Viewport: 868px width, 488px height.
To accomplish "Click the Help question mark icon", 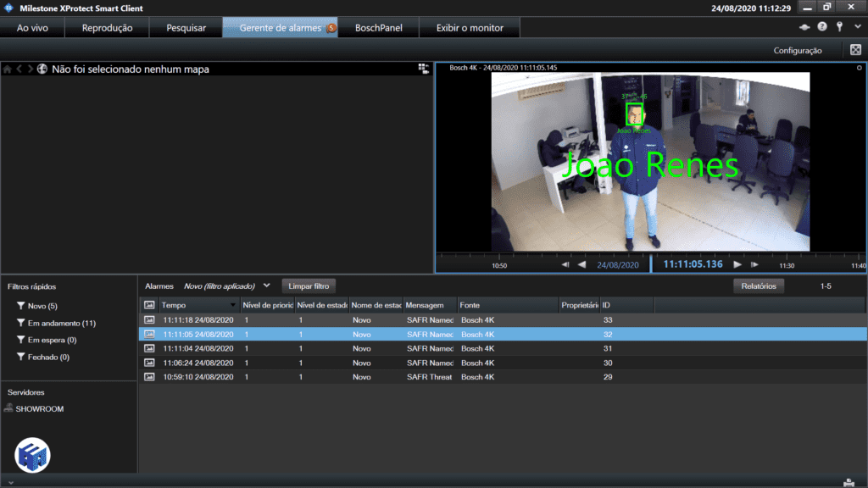I will [x=822, y=27].
